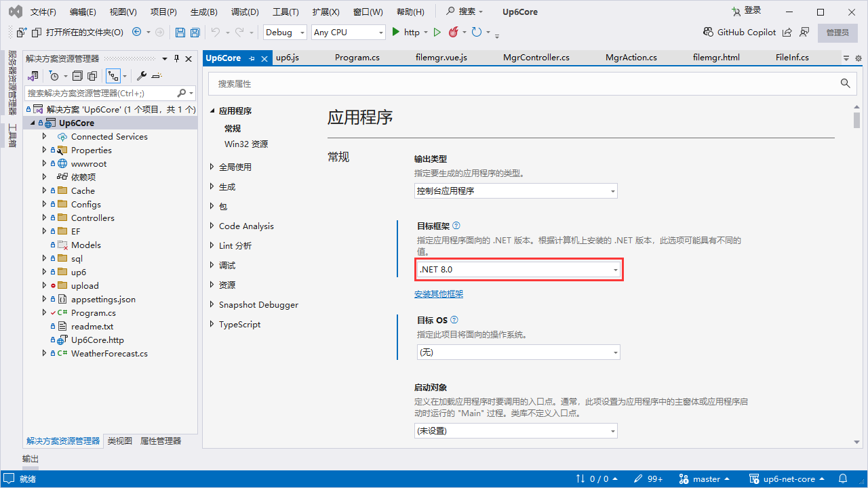This screenshot has height=488, width=868.
Task: Toggle the file nesting tree button in Solution Explorer
Action: tap(113, 76)
